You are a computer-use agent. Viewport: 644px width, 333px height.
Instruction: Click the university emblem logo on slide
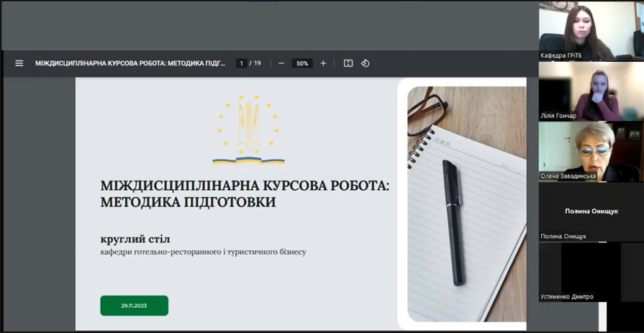tap(248, 129)
